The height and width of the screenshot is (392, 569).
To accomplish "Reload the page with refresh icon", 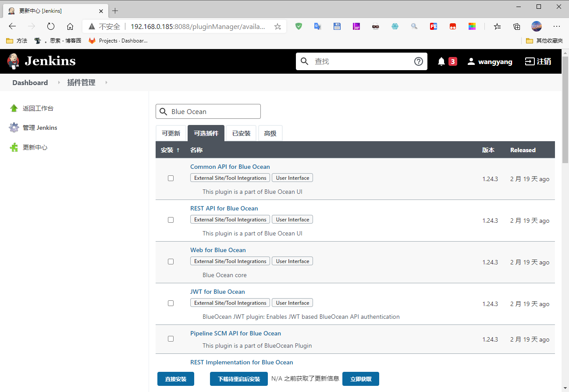I will coord(51,26).
